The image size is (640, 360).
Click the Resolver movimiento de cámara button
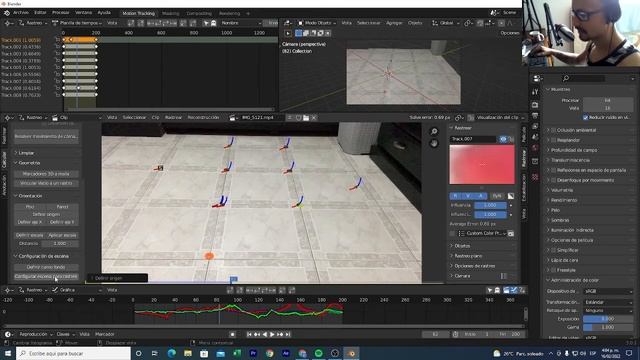46,136
